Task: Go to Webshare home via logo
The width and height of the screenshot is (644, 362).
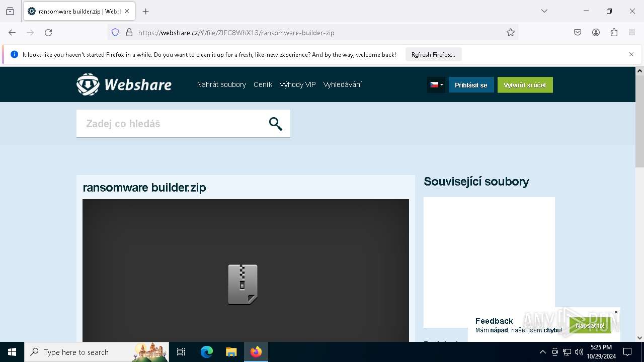Action: point(124,84)
